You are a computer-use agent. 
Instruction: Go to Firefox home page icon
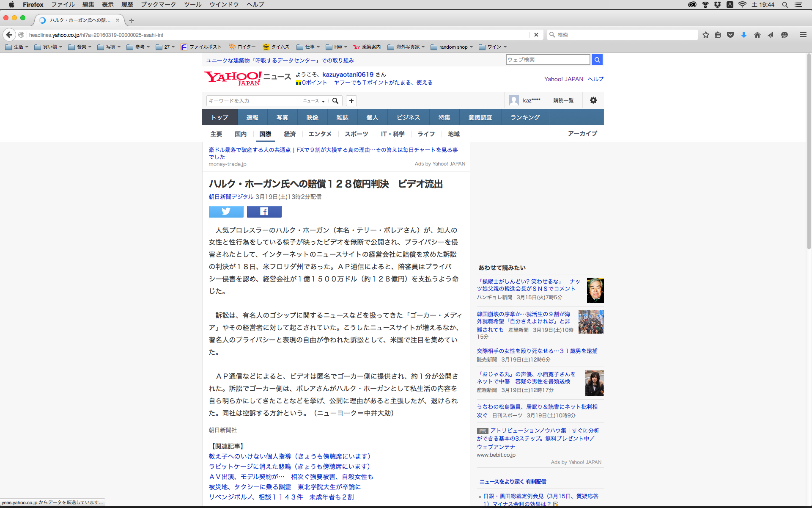(x=757, y=35)
